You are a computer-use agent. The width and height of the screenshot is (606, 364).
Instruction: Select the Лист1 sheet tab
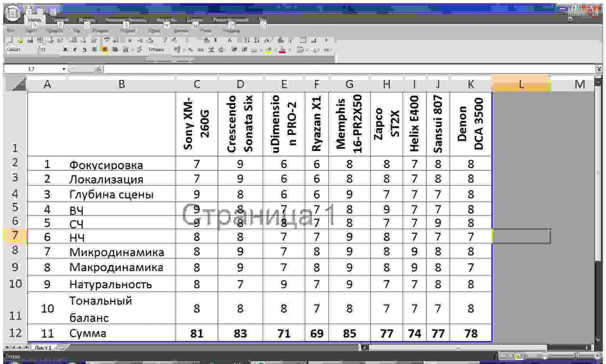(43, 347)
